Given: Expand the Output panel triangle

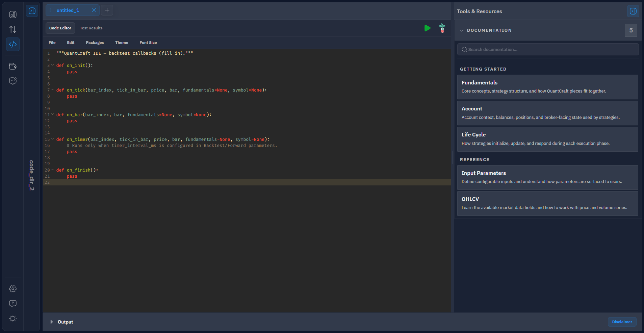Looking at the screenshot, I should click(51, 322).
